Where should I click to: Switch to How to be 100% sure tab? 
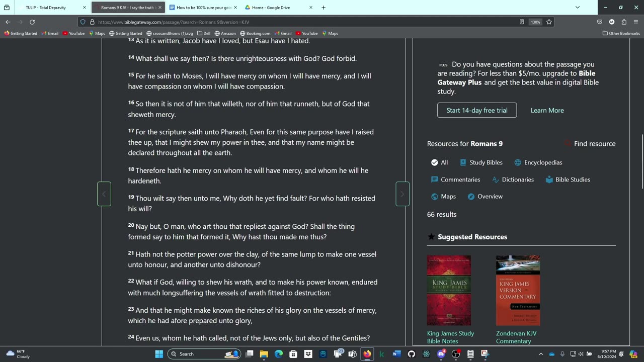coord(203,8)
